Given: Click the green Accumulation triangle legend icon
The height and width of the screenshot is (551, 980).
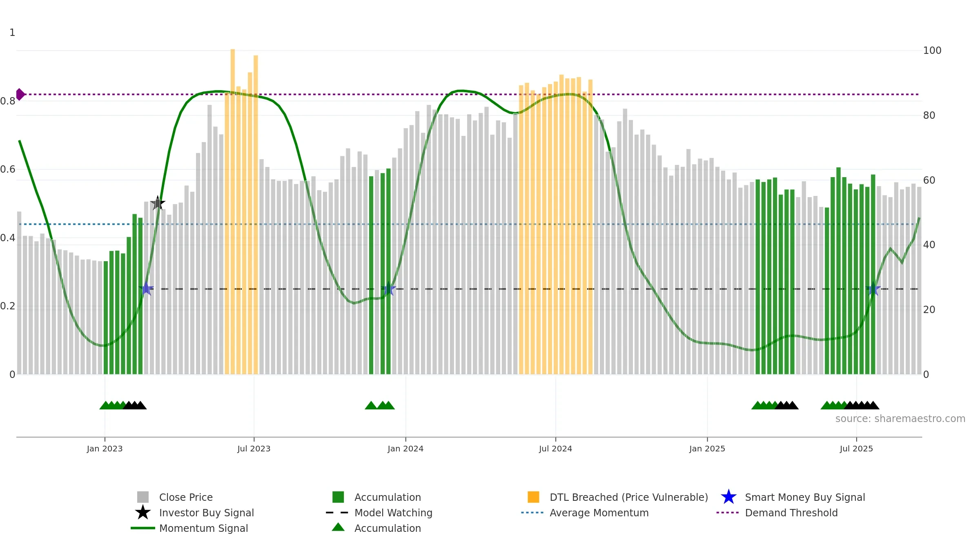Looking at the screenshot, I should coord(338,527).
